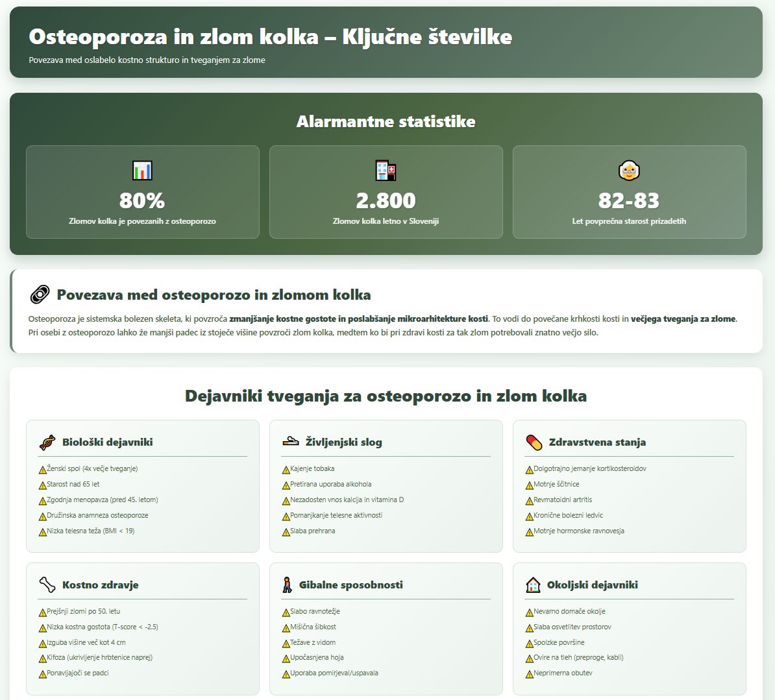Screen dimensions: 775x700
Task: Click Družinska anamneza osteoporoze item
Action: [x=97, y=515]
